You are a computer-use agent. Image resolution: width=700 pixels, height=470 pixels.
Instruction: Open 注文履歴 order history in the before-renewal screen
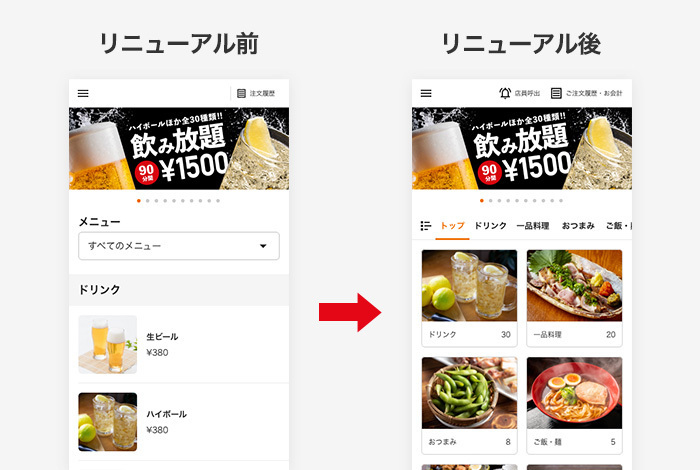256,93
